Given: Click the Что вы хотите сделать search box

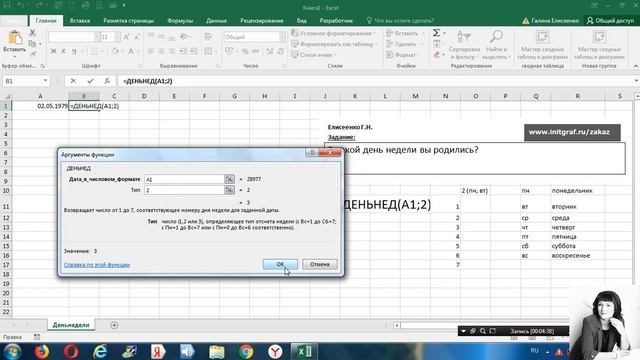Looking at the screenshot, I should (400, 20).
